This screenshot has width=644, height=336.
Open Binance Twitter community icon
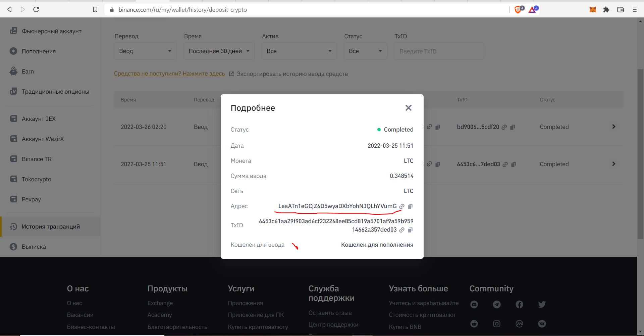pos(542,304)
